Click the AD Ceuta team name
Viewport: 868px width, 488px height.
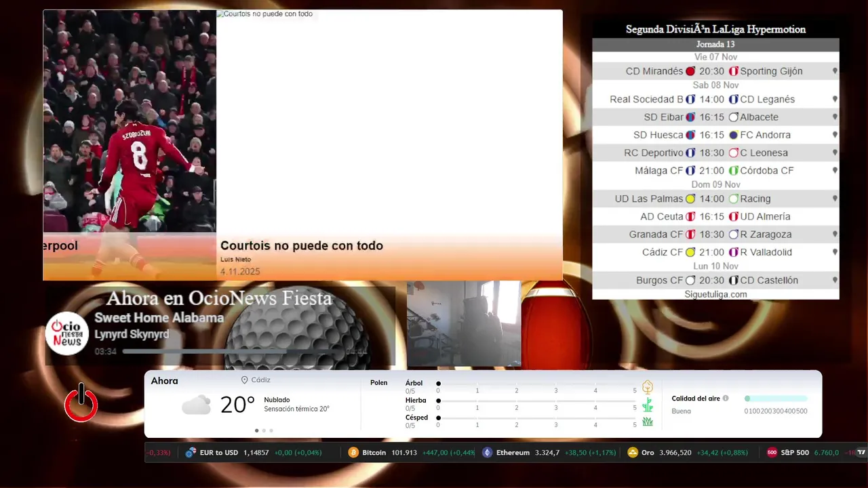point(662,217)
